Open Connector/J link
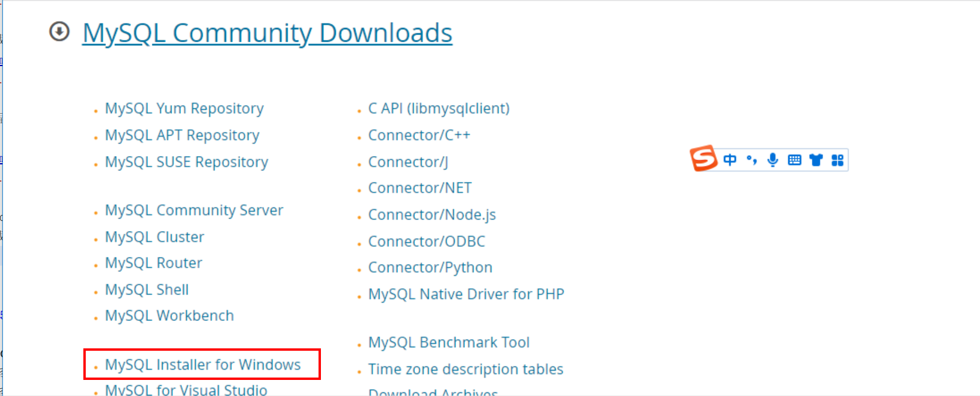 tap(408, 162)
